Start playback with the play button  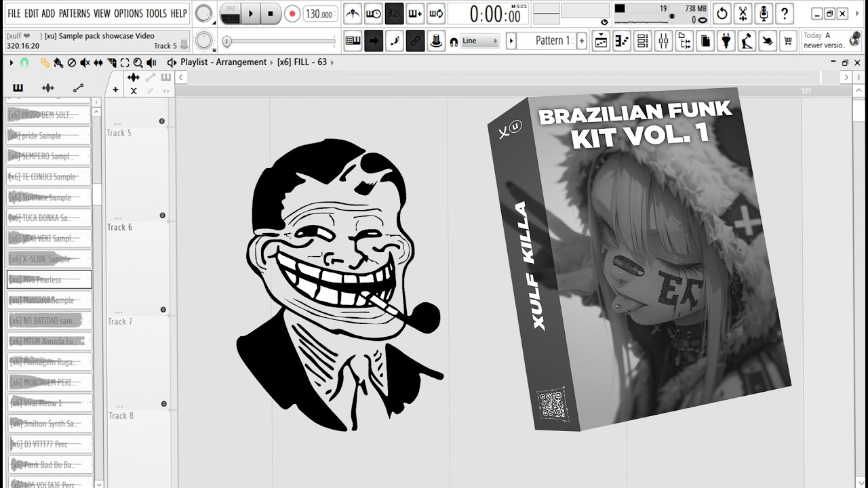tap(251, 14)
